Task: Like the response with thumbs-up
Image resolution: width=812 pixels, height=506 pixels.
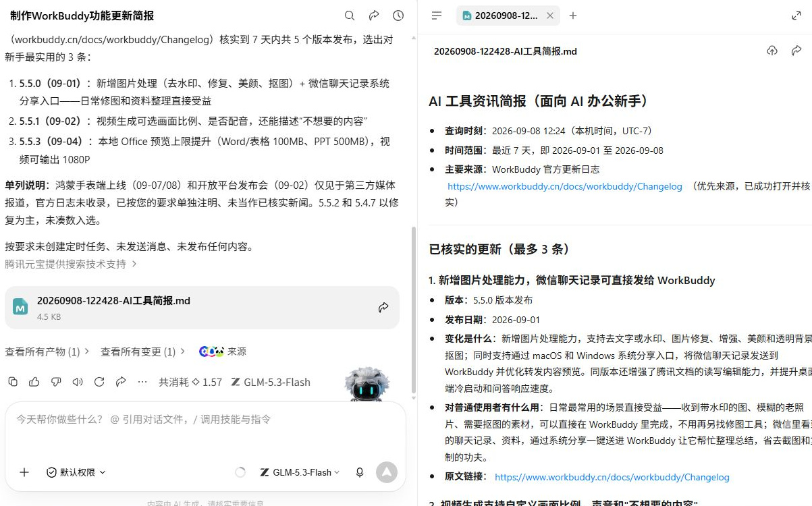Action: click(x=34, y=382)
